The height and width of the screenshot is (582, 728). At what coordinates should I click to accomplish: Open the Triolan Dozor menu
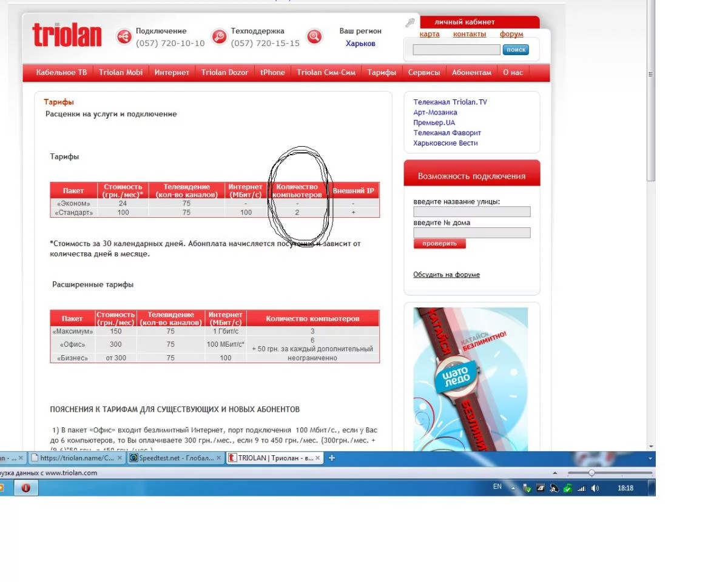coord(225,72)
